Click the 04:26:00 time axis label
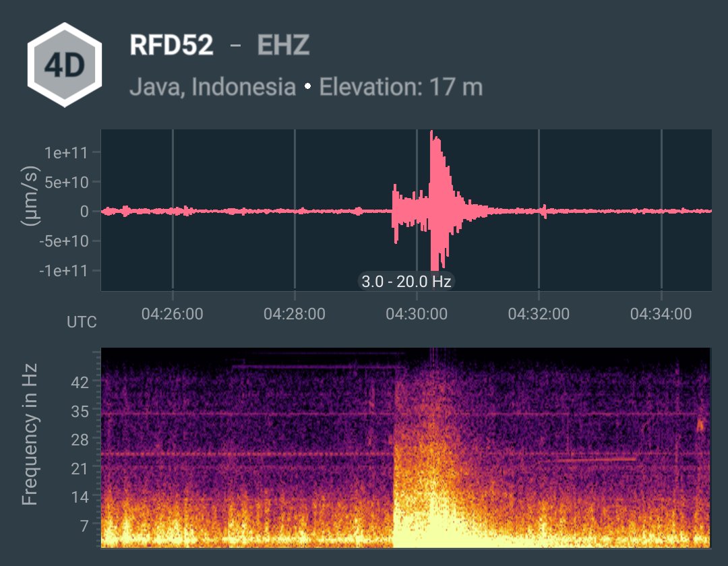 (173, 313)
